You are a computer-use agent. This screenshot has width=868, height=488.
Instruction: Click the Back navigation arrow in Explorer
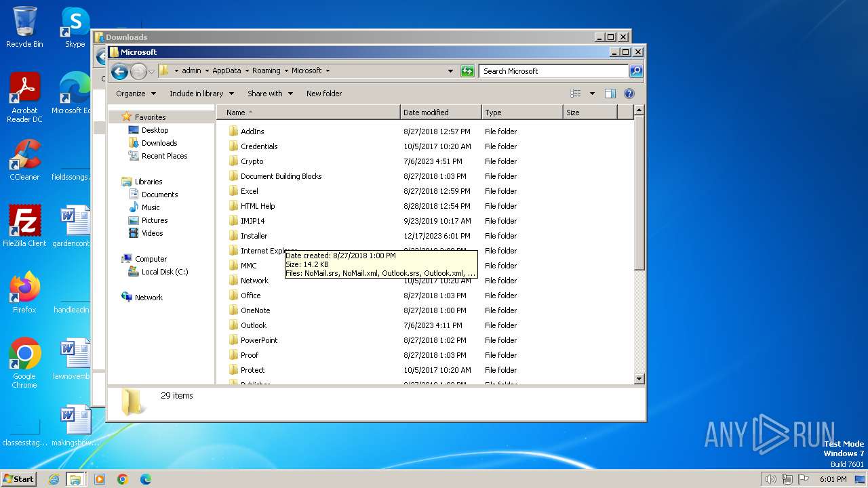click(119, 71)
